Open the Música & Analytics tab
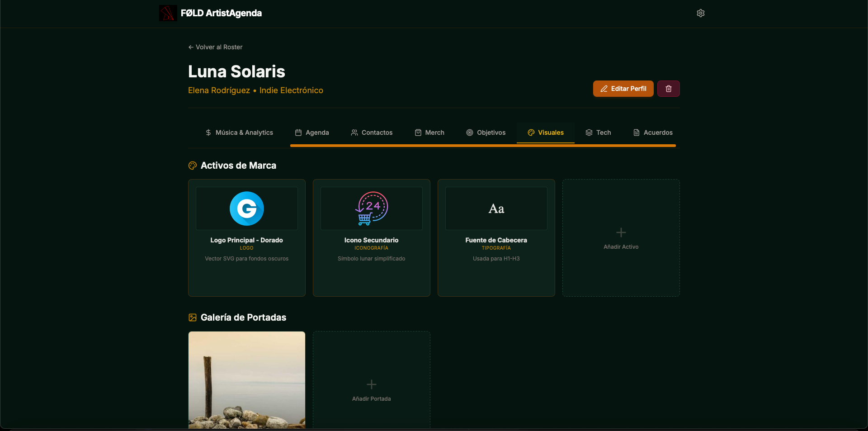Viewport: 868px width, 431px height. (239, 133)
